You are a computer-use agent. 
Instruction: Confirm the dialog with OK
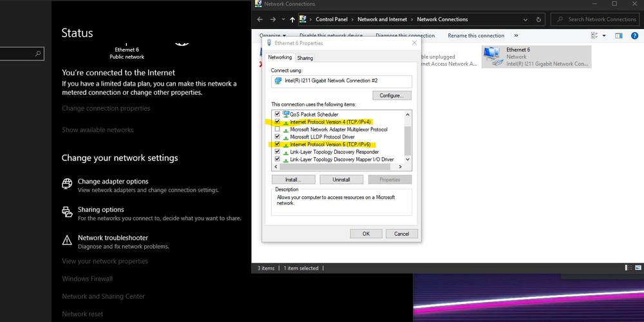[366, 234]
